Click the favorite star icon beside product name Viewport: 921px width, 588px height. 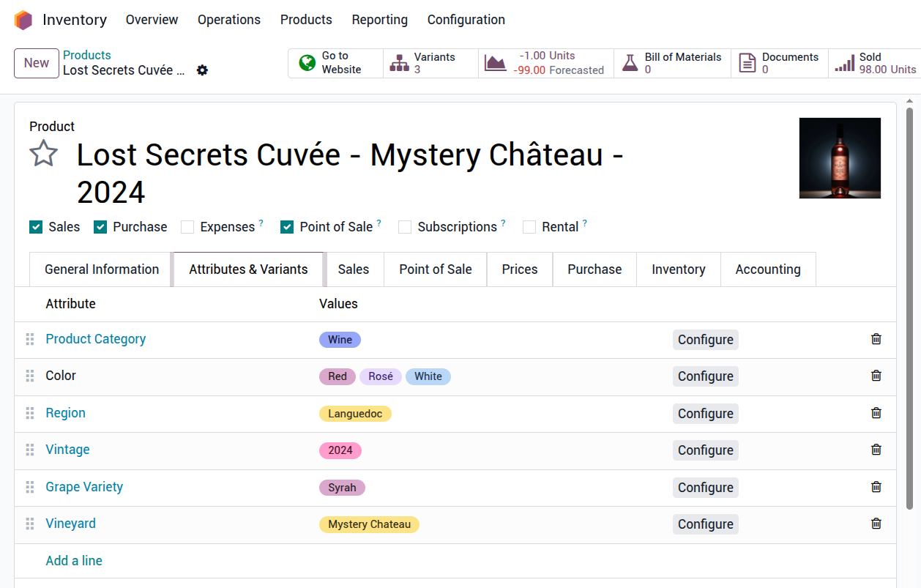point(43,155)
